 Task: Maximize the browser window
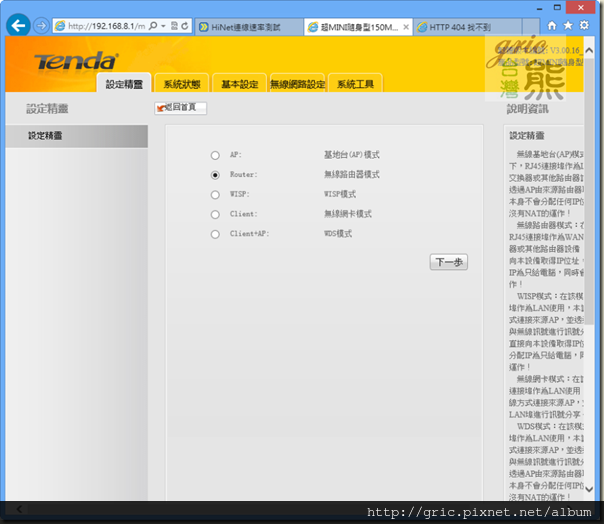[x=557, y=8]
